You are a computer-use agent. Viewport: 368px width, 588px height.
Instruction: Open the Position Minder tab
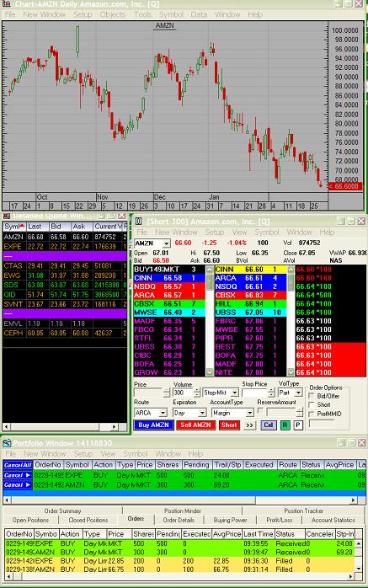[183, 510]
